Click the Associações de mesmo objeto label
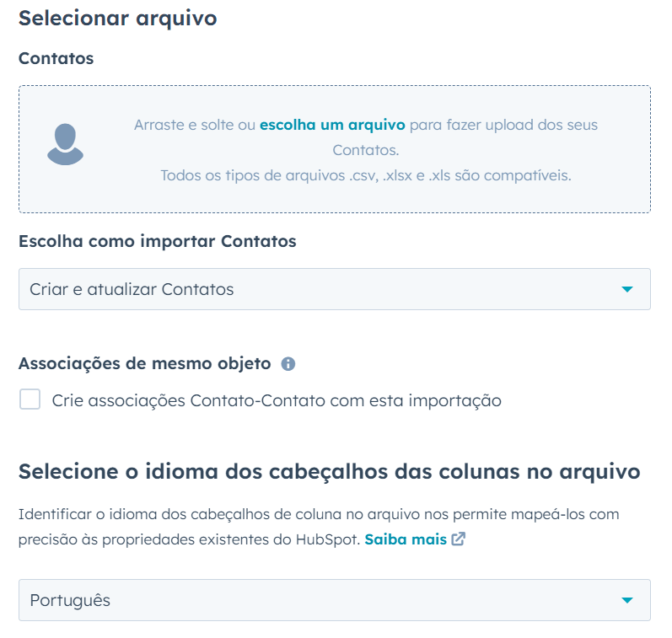The height and width of the screenshot is (638, 672). (x=145, y=364)
